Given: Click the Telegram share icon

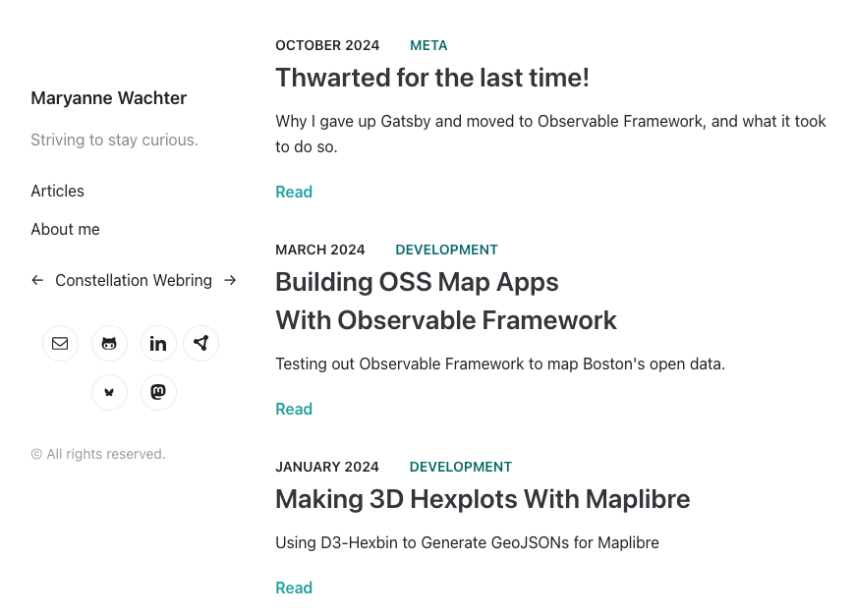Looking at the screenshot, I should click(200, 343).
